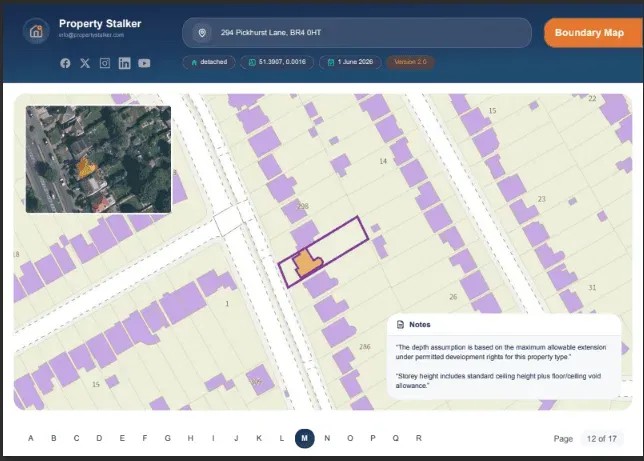Go to page tab H
Image resolution: width=644 pixels, height=461 pixels.
tap(191, 438)
